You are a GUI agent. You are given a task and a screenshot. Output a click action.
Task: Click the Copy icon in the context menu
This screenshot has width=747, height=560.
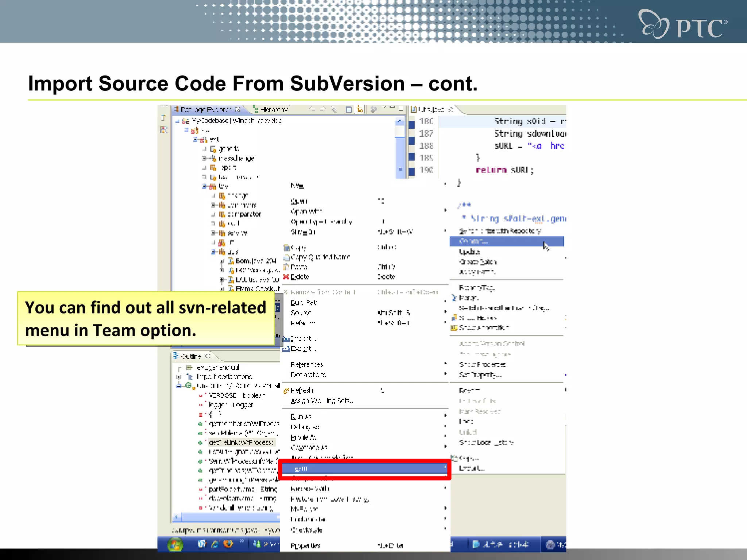[x=286, y=248]
